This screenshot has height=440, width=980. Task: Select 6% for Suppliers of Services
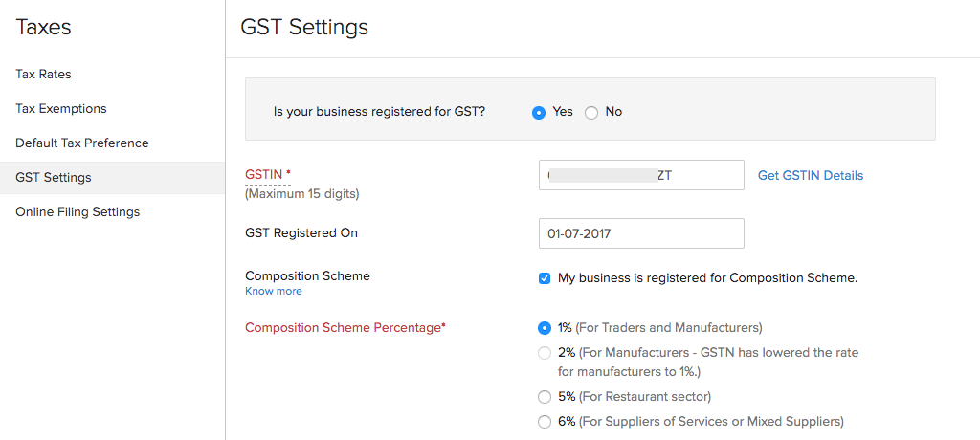545,422
